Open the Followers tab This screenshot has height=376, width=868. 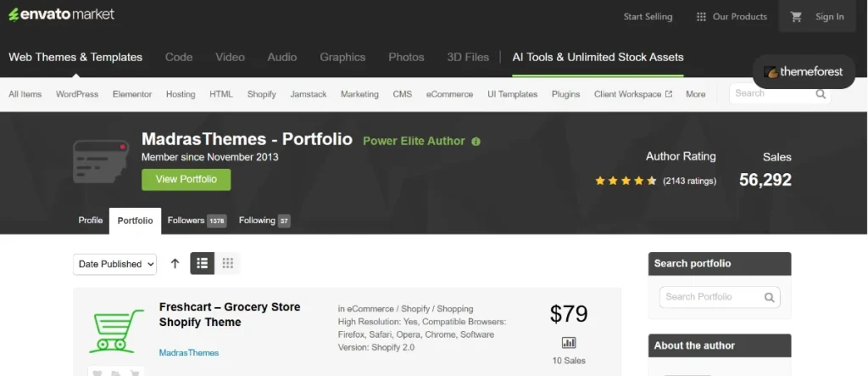coord(197,221)
